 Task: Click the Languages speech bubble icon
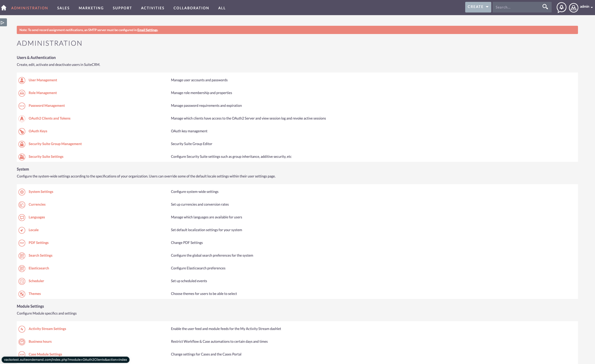click(x=22, y=217)
